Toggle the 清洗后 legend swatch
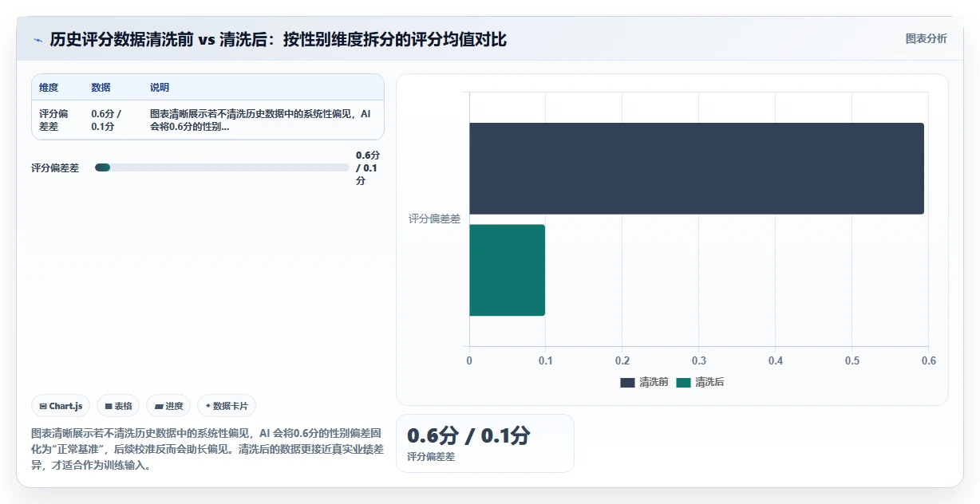This screenshot has width=980, height=504. pos(683,383)
